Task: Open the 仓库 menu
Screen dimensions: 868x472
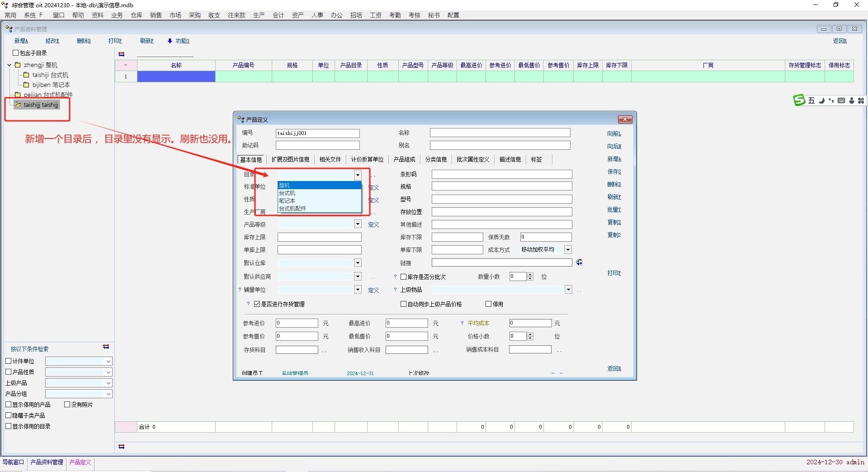Action: pos(136,15)
